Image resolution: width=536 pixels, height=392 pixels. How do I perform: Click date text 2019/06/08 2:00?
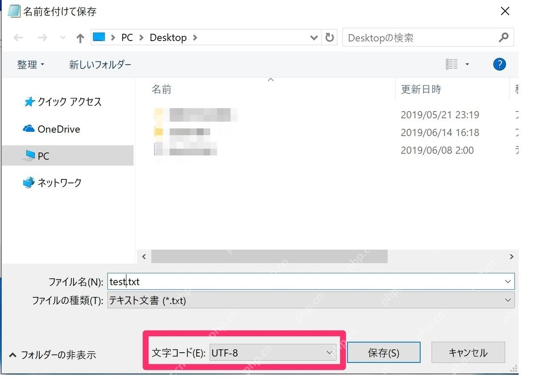click(437, 150)
